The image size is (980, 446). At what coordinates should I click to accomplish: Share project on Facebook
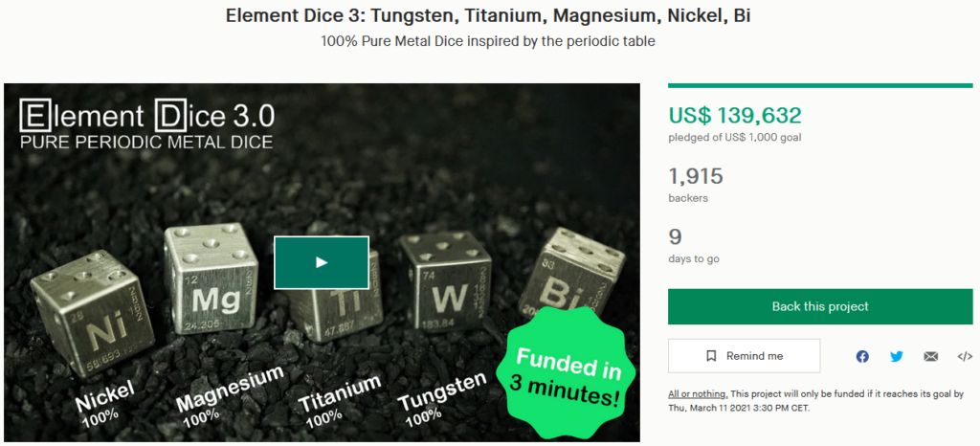tap(862, 357)
